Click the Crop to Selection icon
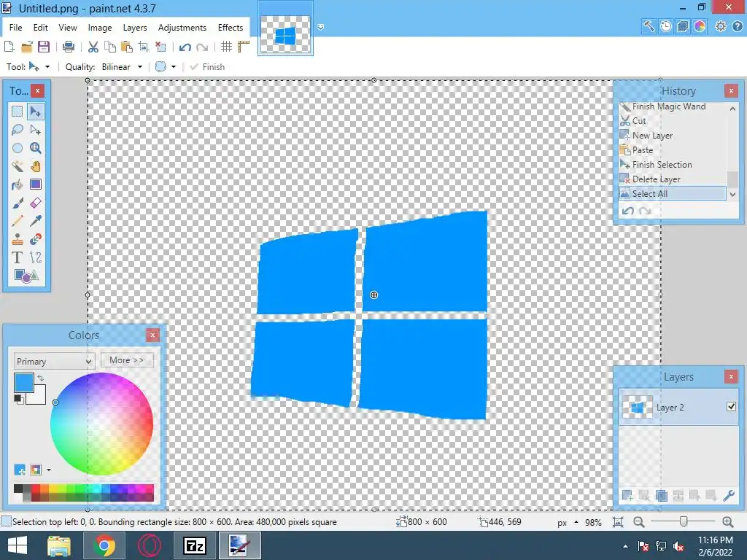Screen dimensions: 747x560 tap(144, 47)
